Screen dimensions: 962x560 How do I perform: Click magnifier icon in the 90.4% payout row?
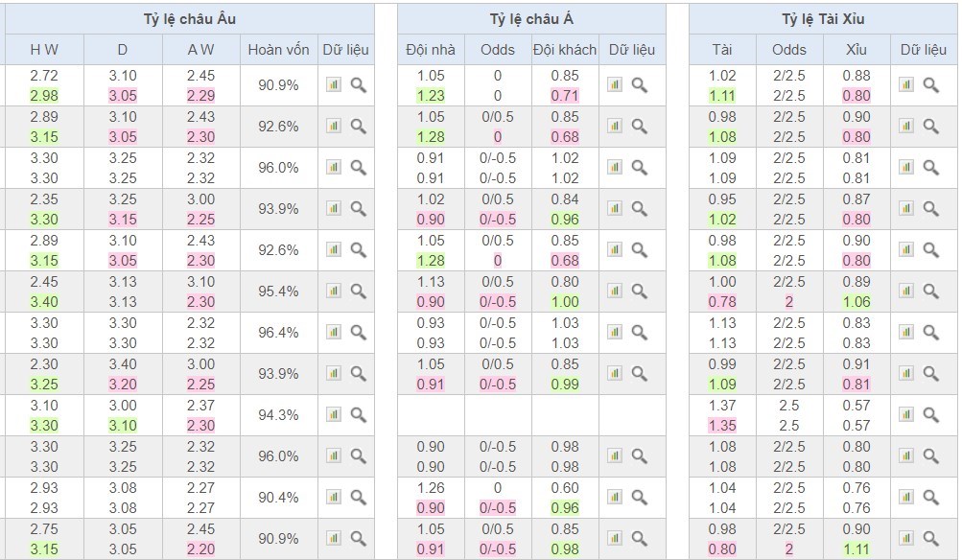click(x=358, y=497)
